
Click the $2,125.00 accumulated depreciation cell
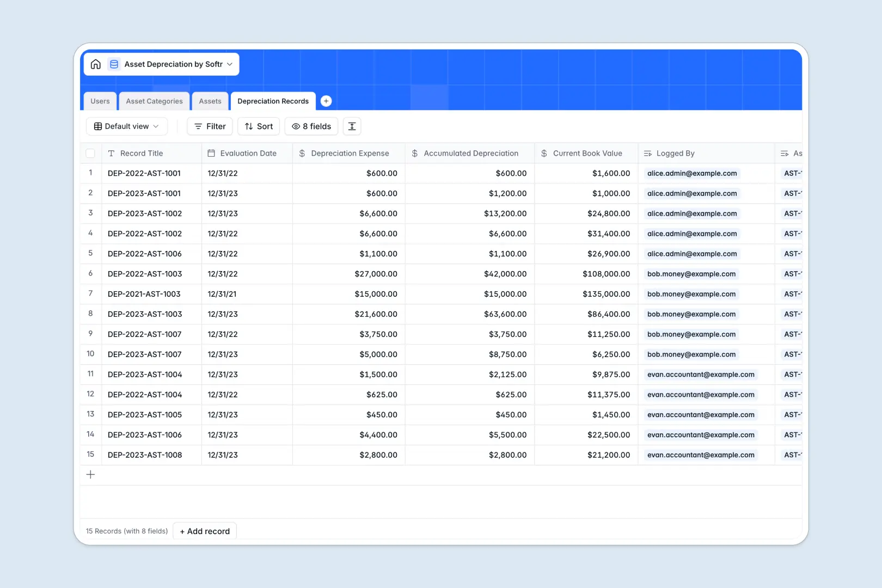click(470, 375)
